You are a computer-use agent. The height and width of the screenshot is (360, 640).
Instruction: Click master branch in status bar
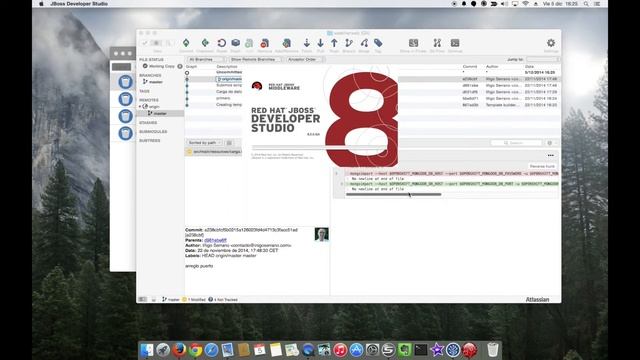[171, 300]
